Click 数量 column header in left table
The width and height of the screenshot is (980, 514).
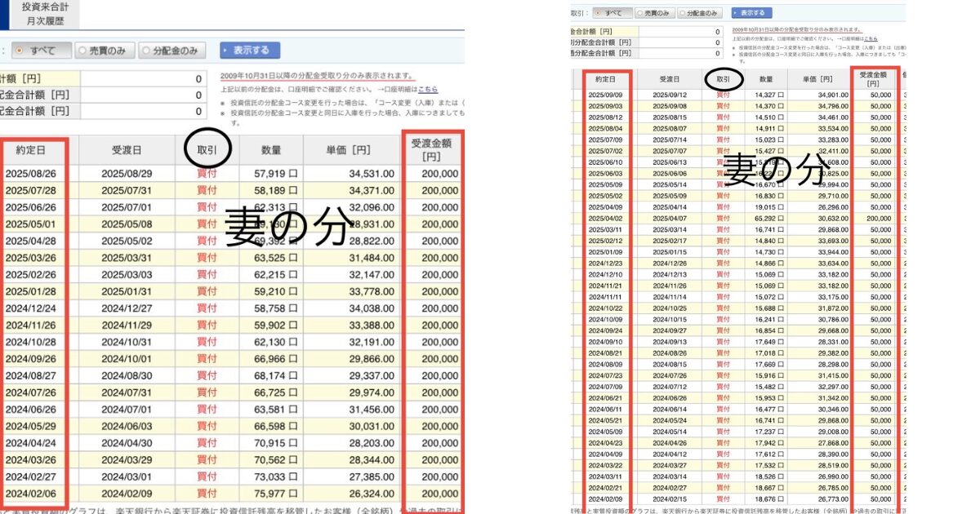tap(272, 150)
